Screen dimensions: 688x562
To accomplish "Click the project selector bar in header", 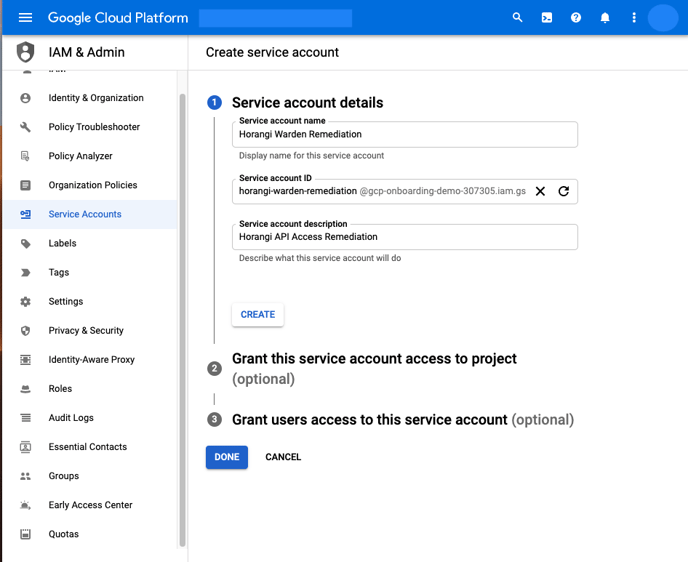I will 275,18.
